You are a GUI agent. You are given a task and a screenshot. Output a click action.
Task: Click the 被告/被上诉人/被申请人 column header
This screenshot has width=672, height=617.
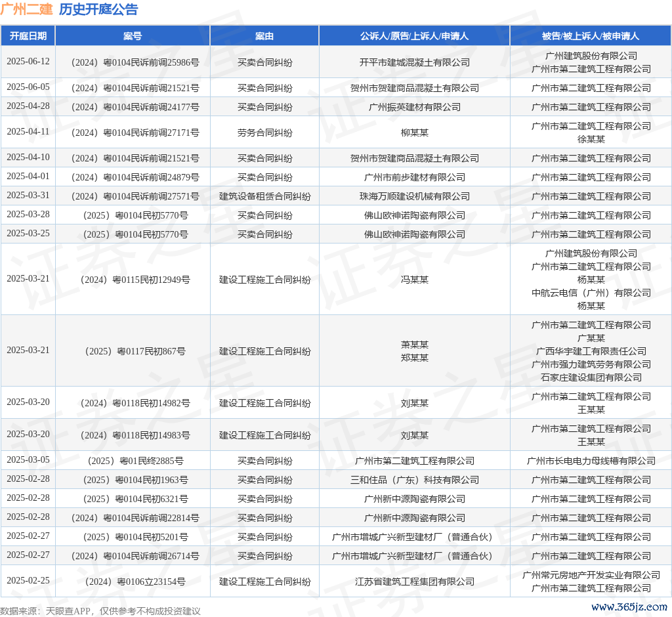591,36
